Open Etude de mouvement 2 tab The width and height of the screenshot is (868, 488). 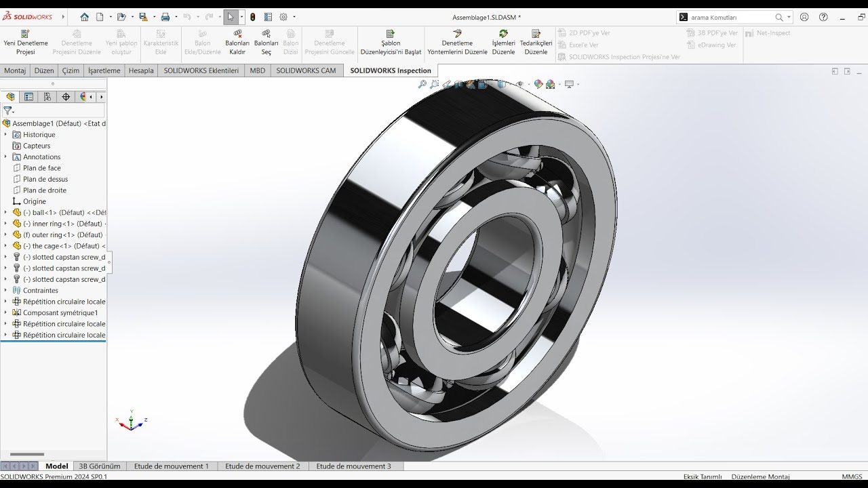click(x=262, y=466)
